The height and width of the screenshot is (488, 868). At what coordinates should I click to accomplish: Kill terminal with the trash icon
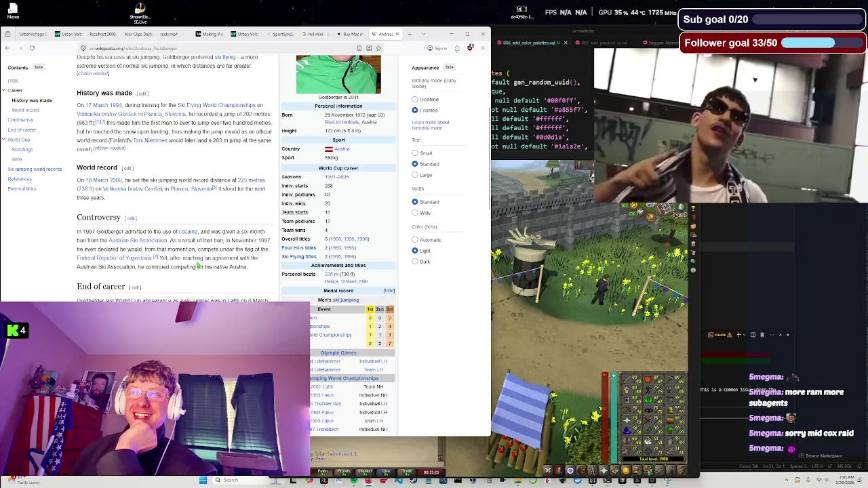click(762, 335)
